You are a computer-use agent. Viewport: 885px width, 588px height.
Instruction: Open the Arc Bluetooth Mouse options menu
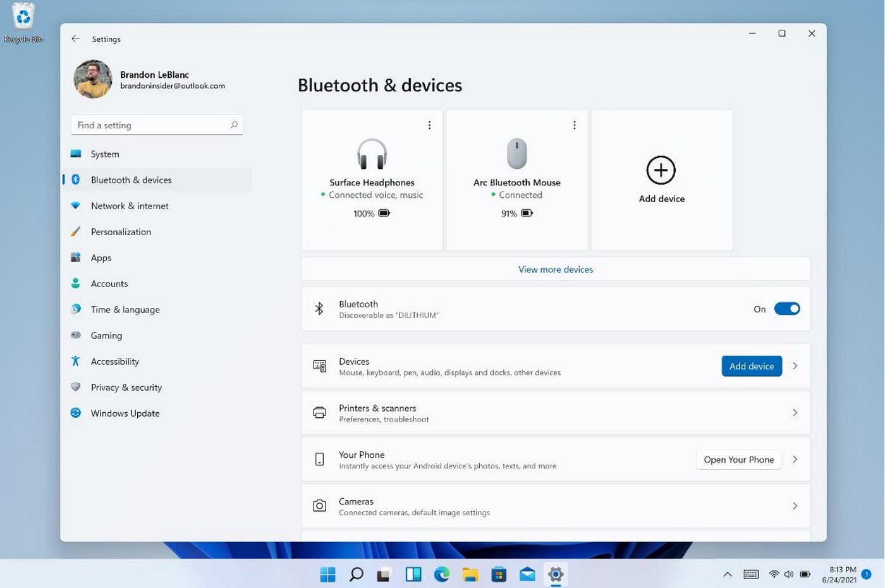coord(574,125)
